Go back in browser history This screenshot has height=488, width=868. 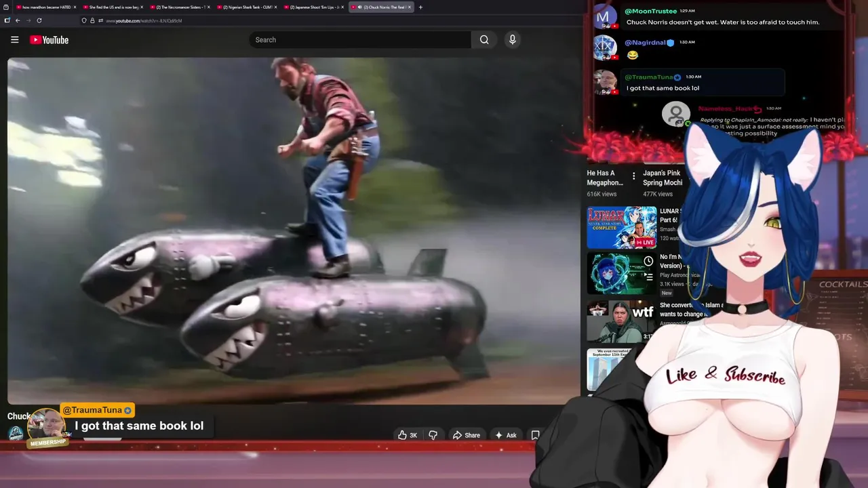(x=18, y=20)
